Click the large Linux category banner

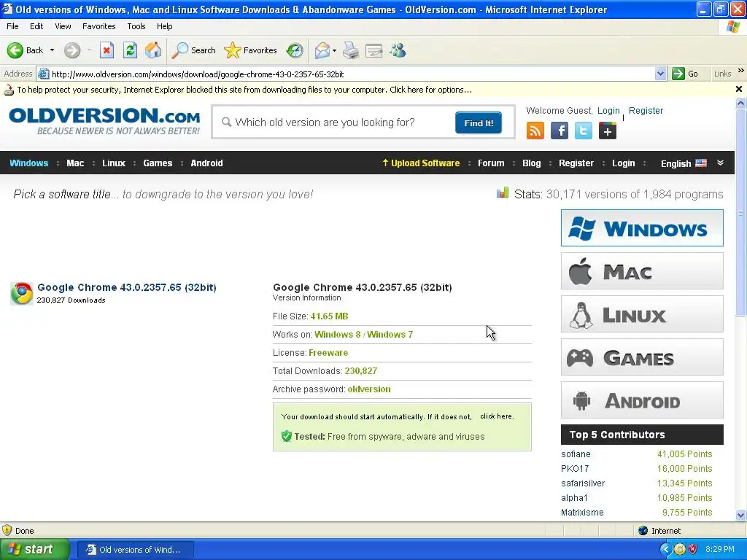point(642,314)
